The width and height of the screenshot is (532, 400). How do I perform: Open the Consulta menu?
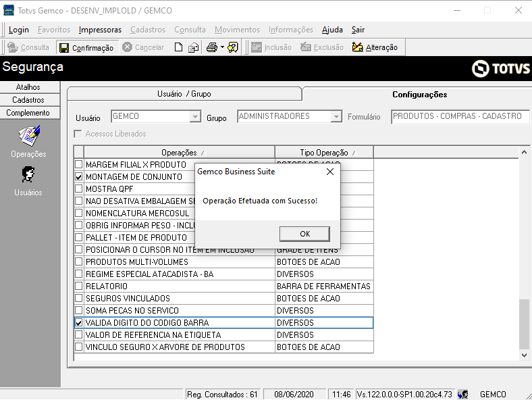[x=190, y=30]
